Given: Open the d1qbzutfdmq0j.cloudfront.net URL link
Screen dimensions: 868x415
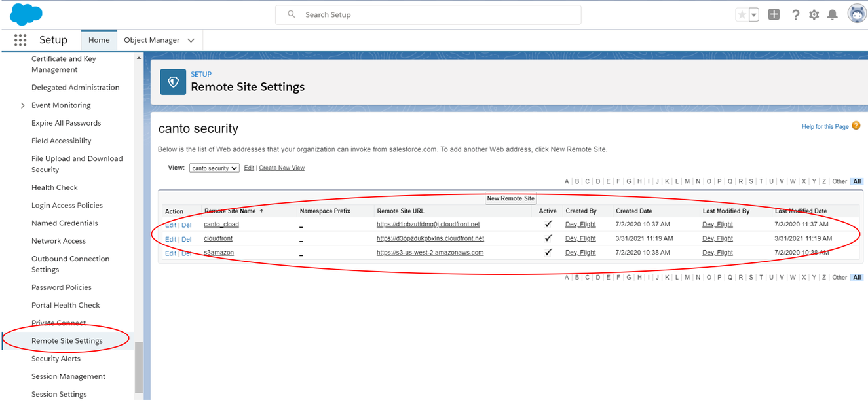Looking at the screenshot, I should click(428, 225).
